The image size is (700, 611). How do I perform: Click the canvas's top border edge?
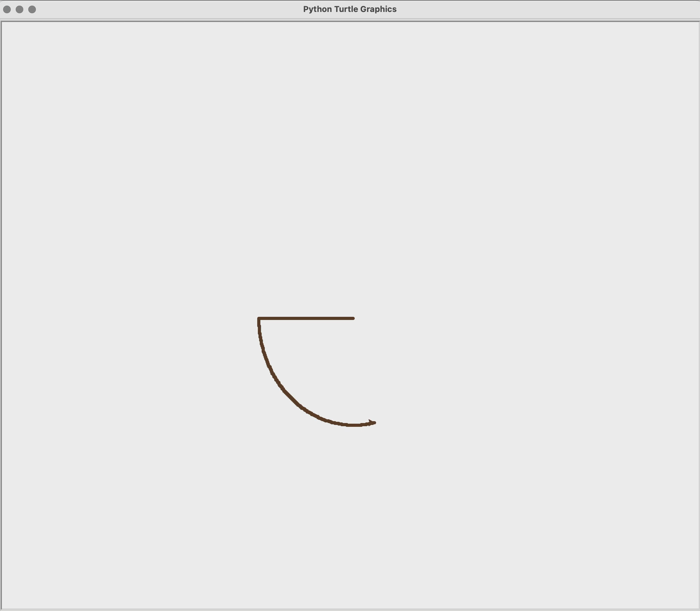350,22
